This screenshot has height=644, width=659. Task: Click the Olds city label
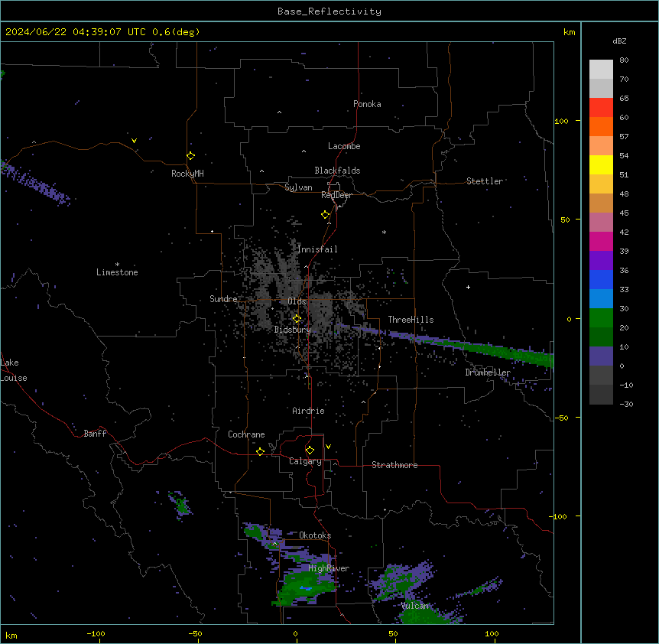297,301
